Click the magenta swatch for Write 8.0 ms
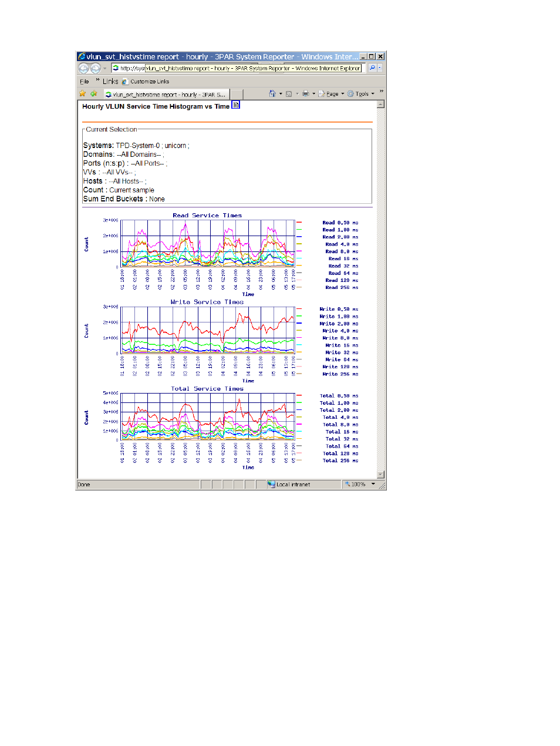Viewport: 560px width, 746px height. [299, 338]
